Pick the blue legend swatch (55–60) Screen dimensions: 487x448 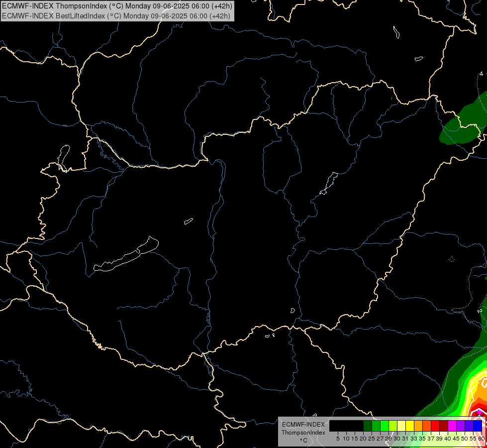click(x=478, y=426)
